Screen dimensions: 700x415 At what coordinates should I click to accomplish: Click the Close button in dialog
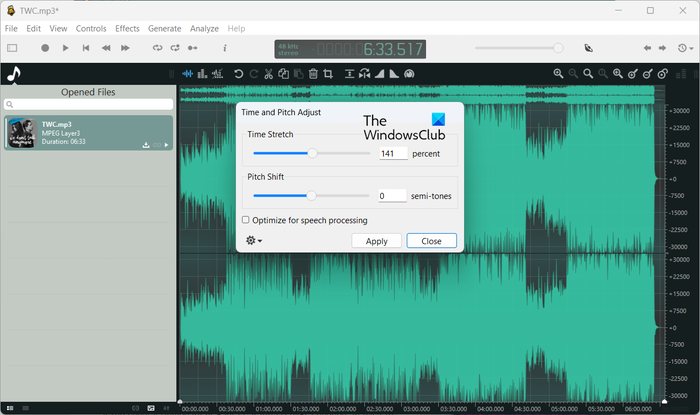431,241
